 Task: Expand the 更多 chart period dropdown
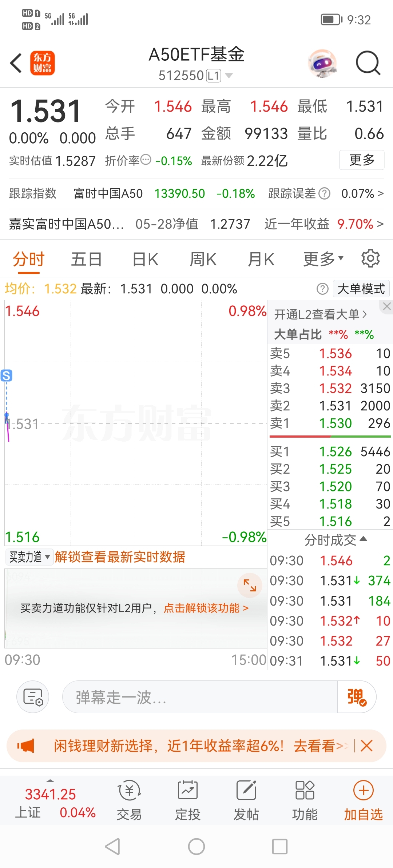(x=323, y=259)
